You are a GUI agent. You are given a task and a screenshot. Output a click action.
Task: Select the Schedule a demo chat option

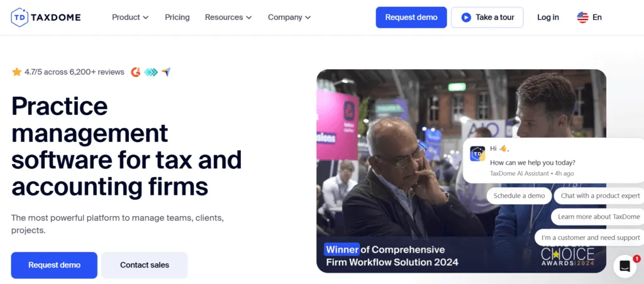coord(519,196)
